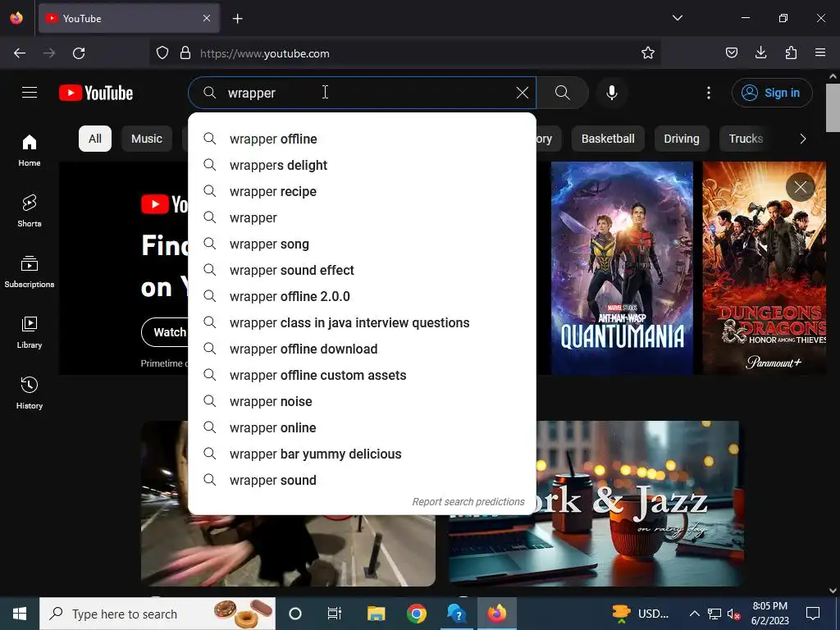The height and width of the screenshot is (630, 840).
Task: Go to Home in the sidebar
Action: 30,151
